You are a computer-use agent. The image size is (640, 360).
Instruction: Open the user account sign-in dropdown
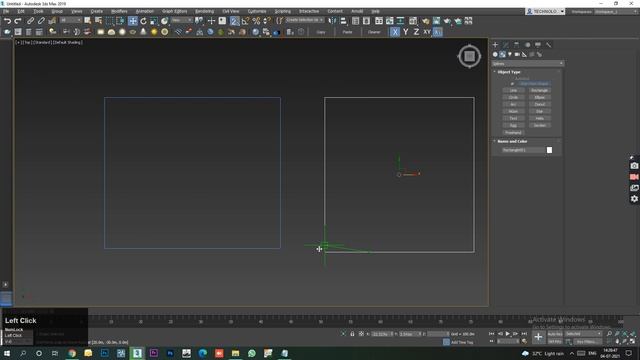click(545, 11)
